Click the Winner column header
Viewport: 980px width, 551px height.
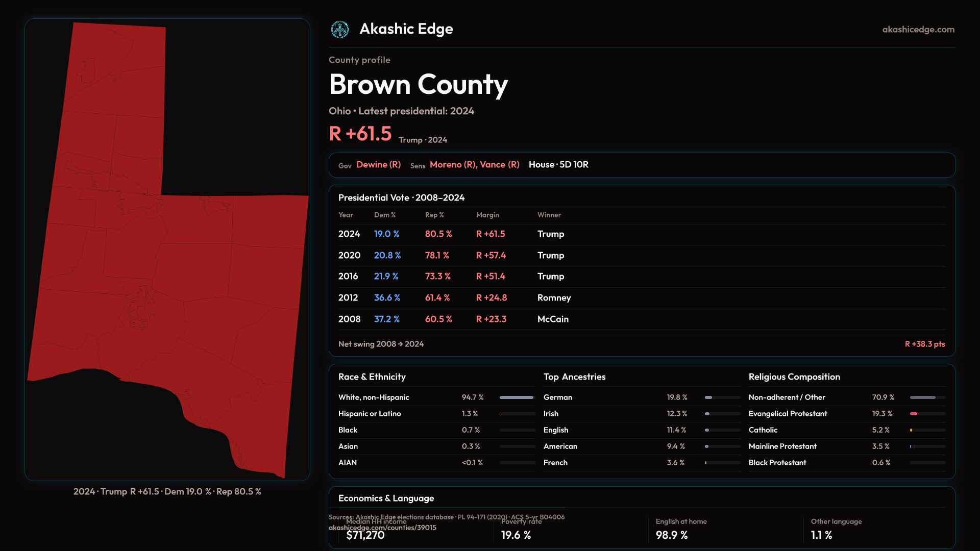(x=549, y=215)
